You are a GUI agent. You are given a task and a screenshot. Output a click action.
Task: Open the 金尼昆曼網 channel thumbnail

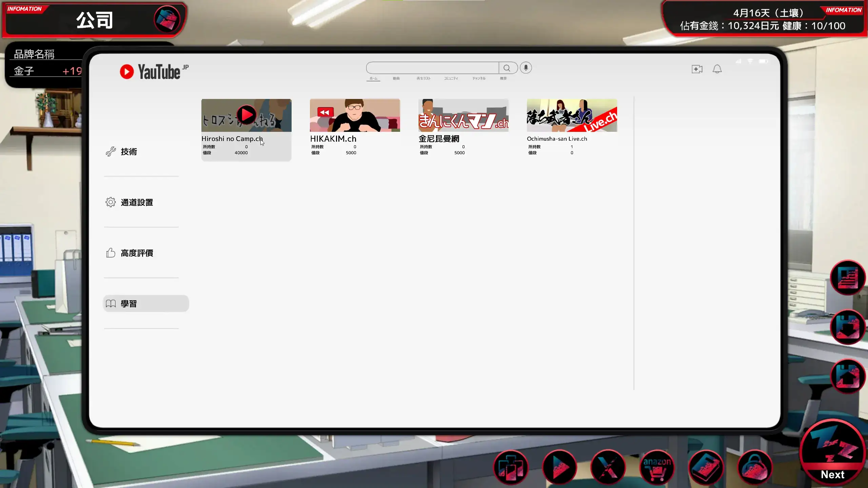463,115
